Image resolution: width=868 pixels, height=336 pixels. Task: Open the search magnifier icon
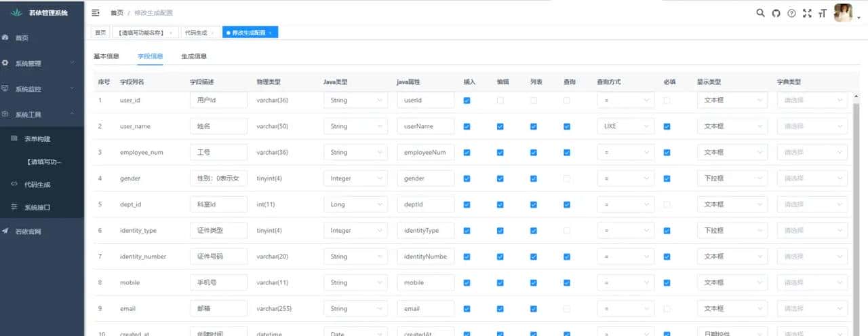point(761,13)
